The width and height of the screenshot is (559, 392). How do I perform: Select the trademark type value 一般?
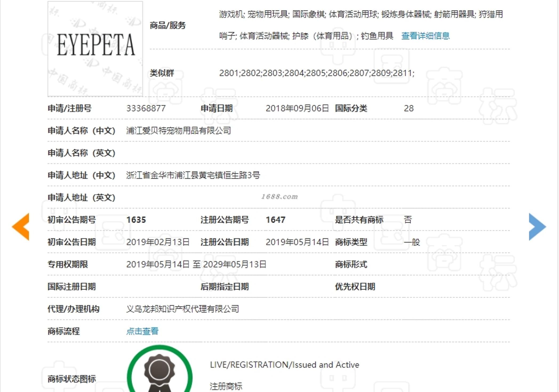tap(412, 242)
